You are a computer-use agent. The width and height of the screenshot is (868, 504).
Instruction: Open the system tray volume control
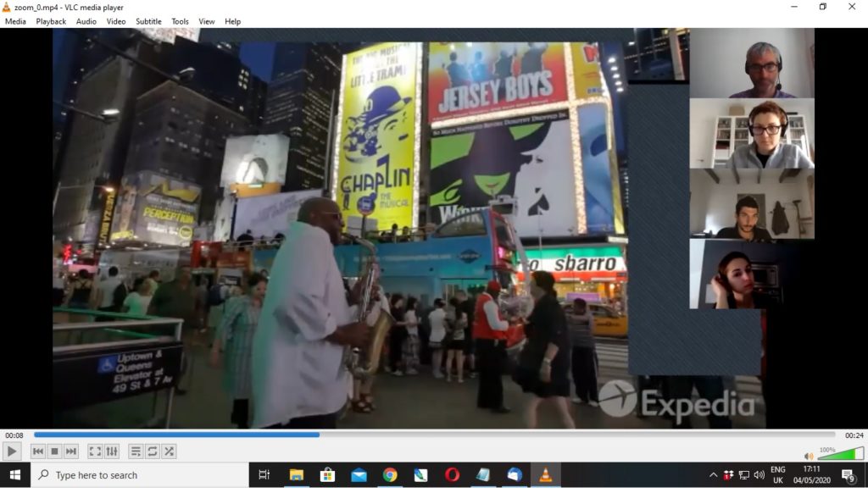click(x=759, y=475)
